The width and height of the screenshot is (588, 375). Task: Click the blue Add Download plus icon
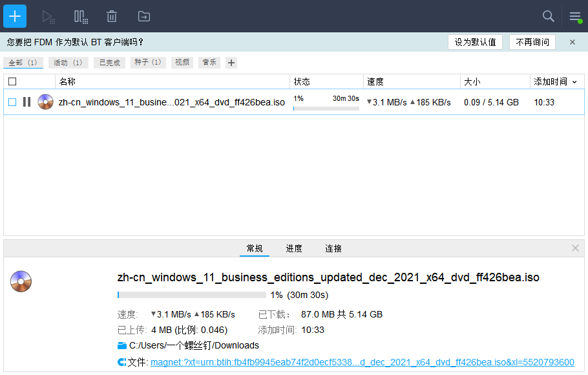(x=15, y=16)
